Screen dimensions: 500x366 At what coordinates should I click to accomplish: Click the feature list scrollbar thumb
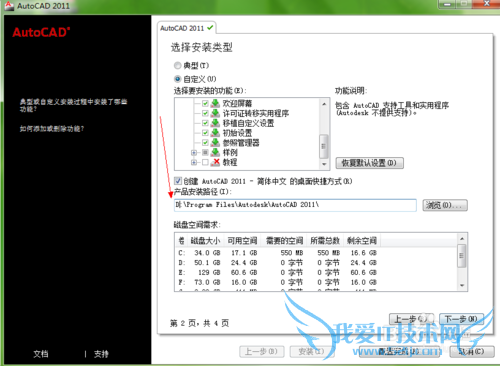(x=324, y=146)
